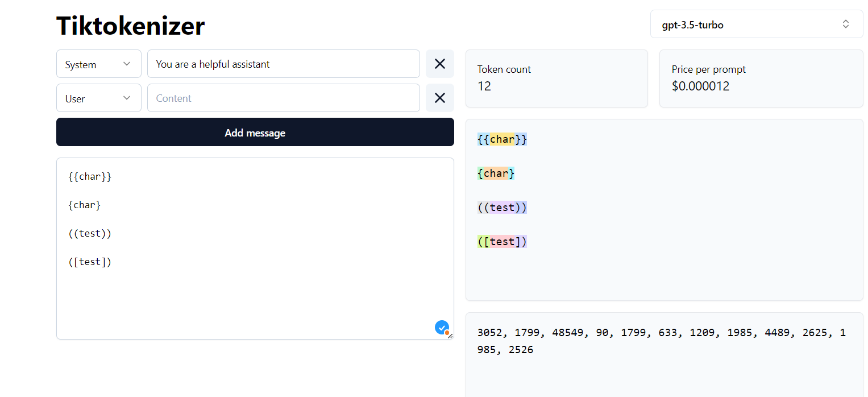Click ([test]) line in the prompt textarea
This screenshot has width=868, height=397.
pyautogui.click(x=90, y=262)
